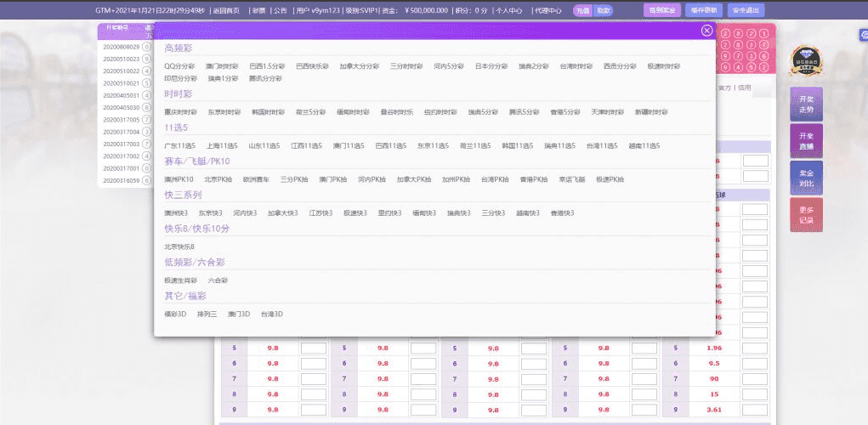Select 北京PK拾 lottery
This screenshot has width=868, height=425.
point(218,180)
